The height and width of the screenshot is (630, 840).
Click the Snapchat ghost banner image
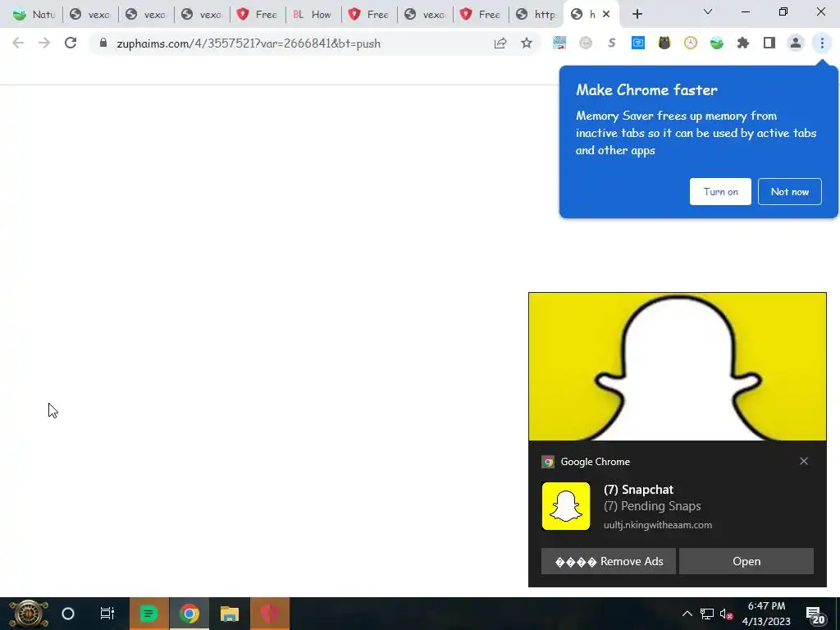coord(677,367)
